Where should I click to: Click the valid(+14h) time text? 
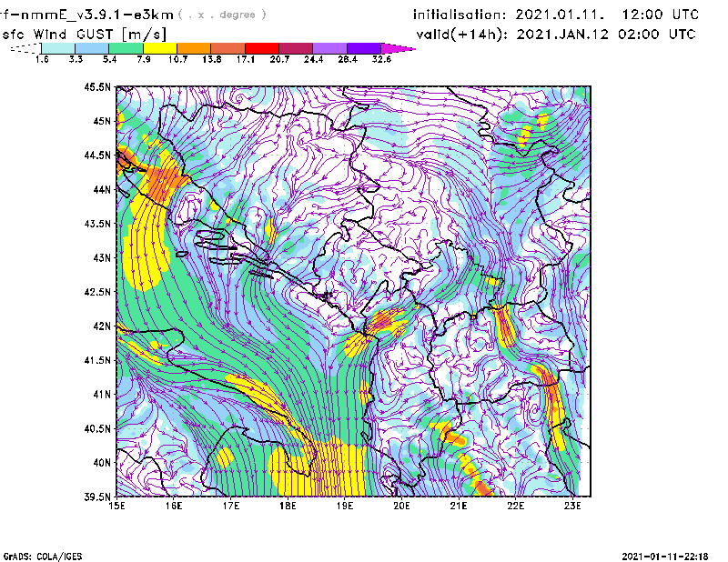pos(556,35)
